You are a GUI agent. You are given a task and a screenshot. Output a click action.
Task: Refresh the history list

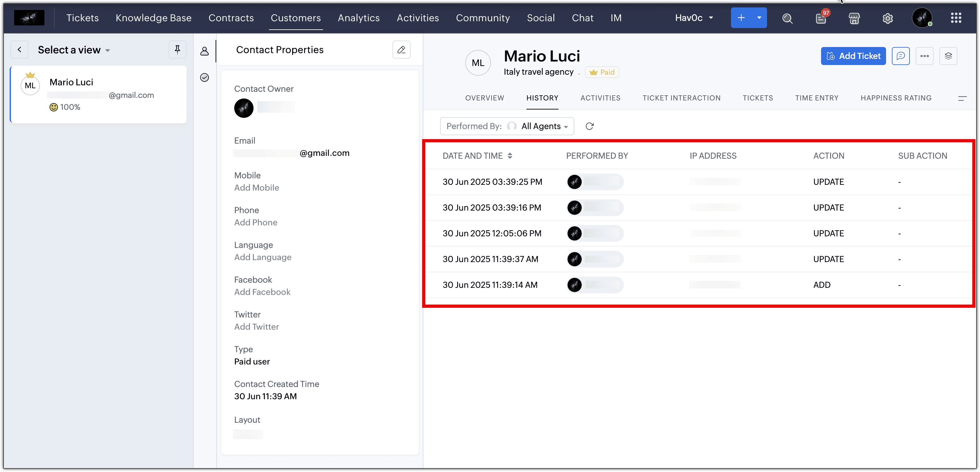tap(589, 127)
